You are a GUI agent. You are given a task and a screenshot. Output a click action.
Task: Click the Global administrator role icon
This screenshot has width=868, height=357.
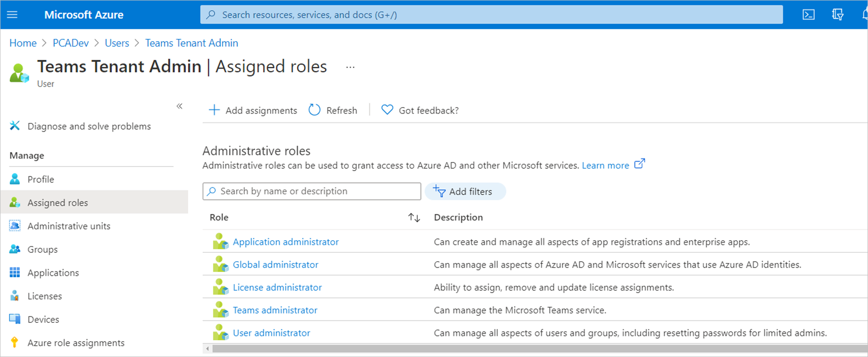click(220, 264)
